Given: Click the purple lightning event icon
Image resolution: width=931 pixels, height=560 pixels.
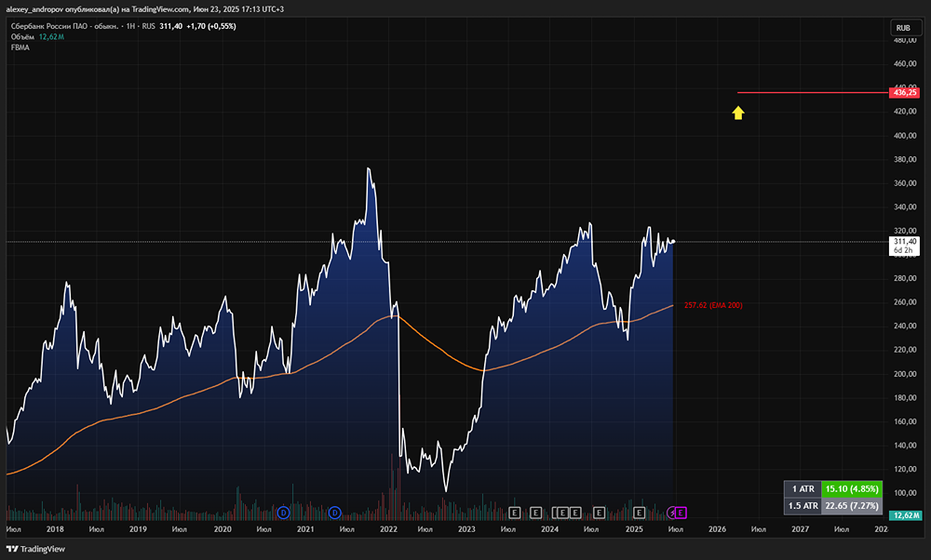Looking at the screenshot, I should (671, 513).
